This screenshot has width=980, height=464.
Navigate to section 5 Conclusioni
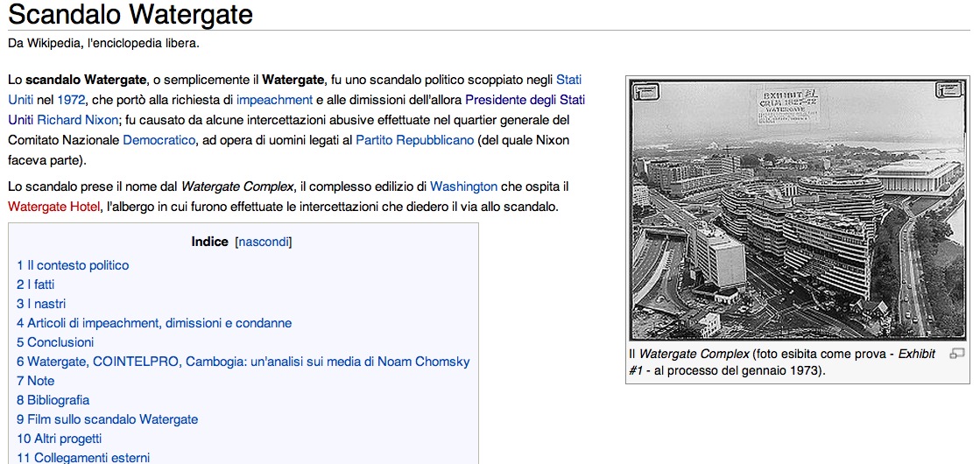click(x=55, y=342)
